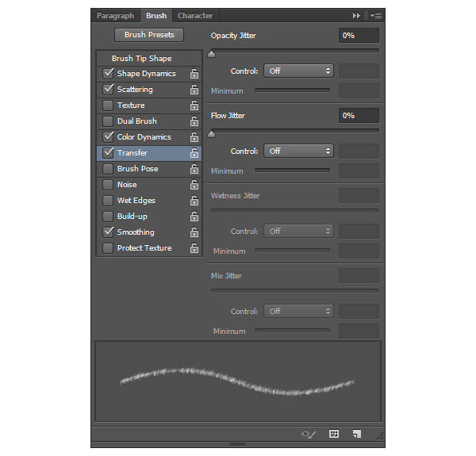Open the Opacity Jitter Control dropdown

[298, 71]
